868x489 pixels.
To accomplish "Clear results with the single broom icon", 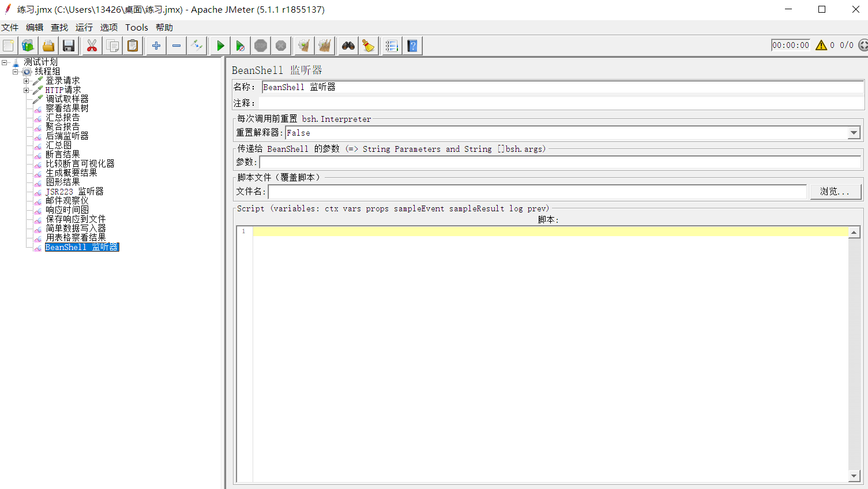I will tap(304, 46).
